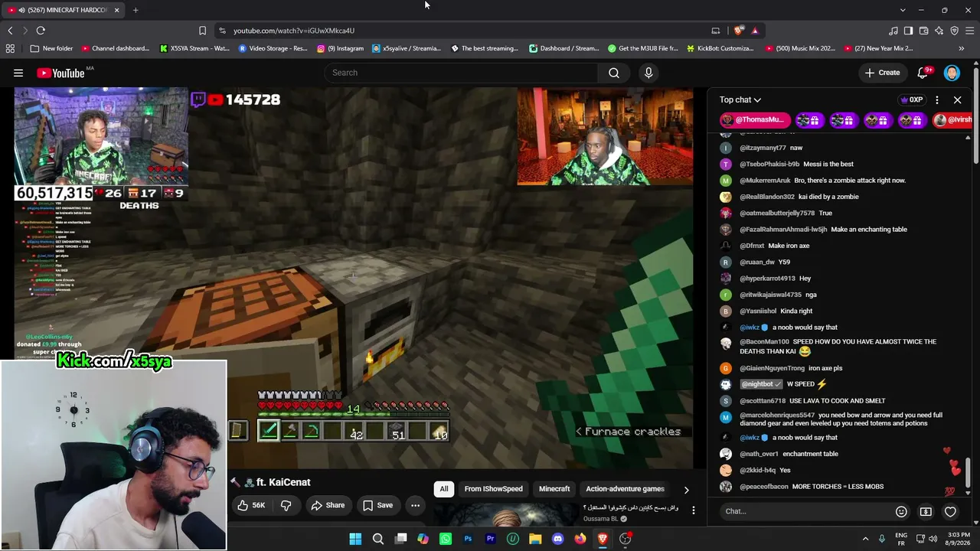Open Brave VPN shield icon

(x=954, y=31)
